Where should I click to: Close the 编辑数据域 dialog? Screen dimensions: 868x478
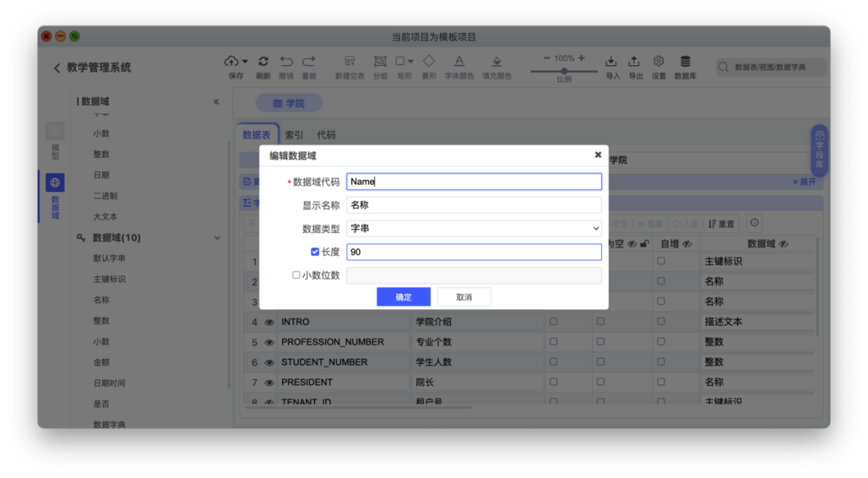[x=598, y=155]
